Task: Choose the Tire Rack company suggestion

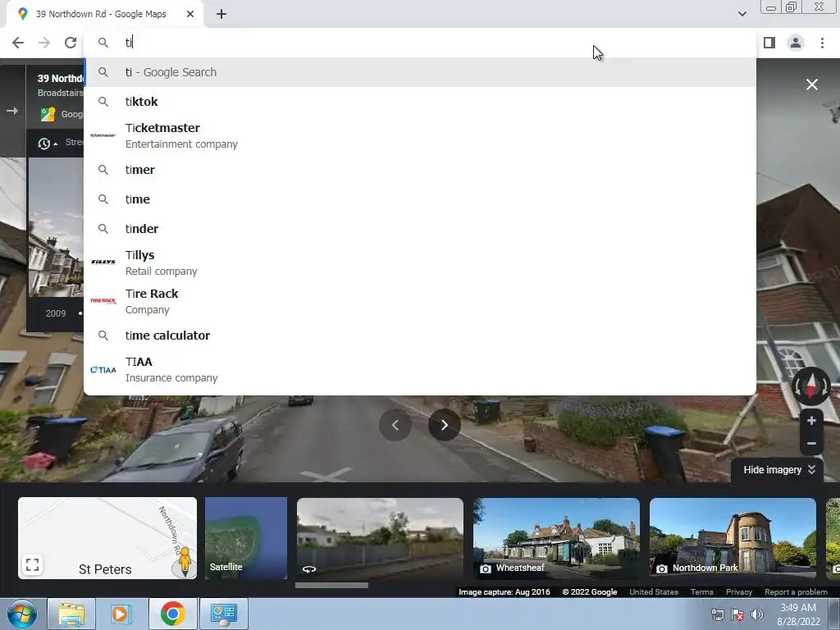Action: click(420, 301)
